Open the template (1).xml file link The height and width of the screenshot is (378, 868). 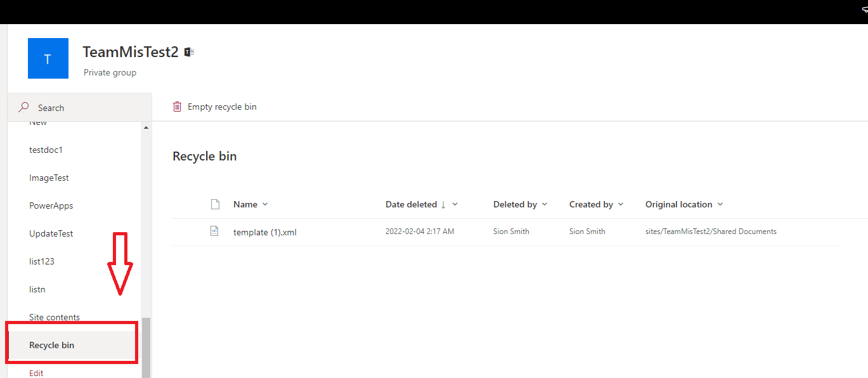pyautogui.click(x=264, y=231)
